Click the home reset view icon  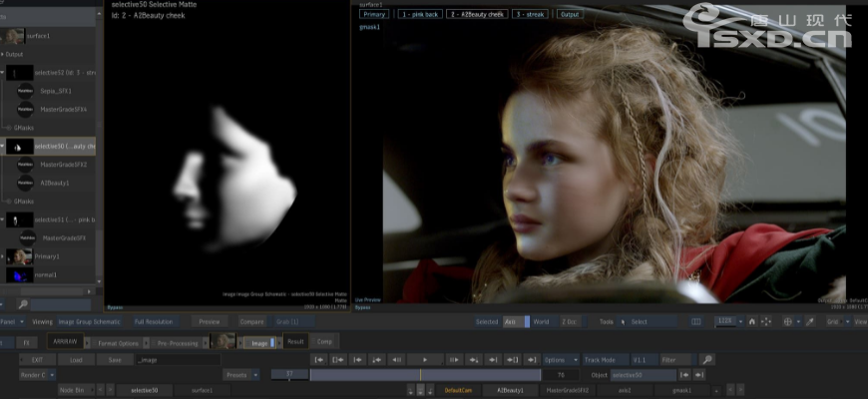coord(752,322)
